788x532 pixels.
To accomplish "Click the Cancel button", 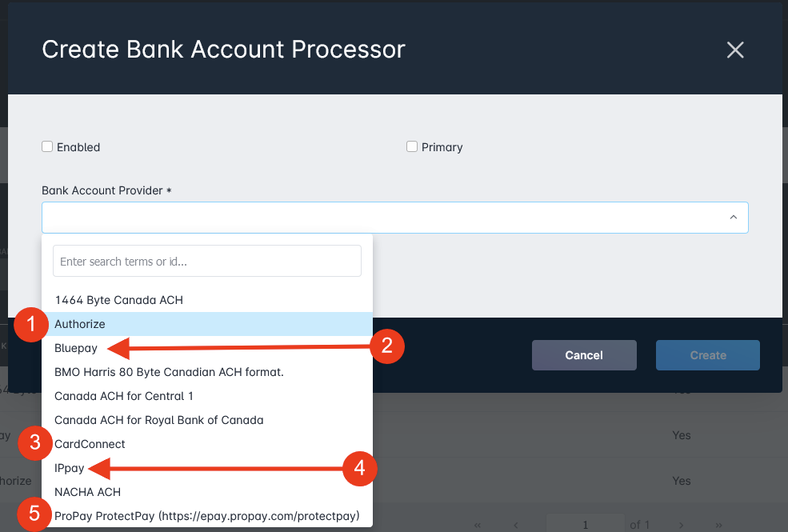I will pyautogui.click(x=584, y=355).
